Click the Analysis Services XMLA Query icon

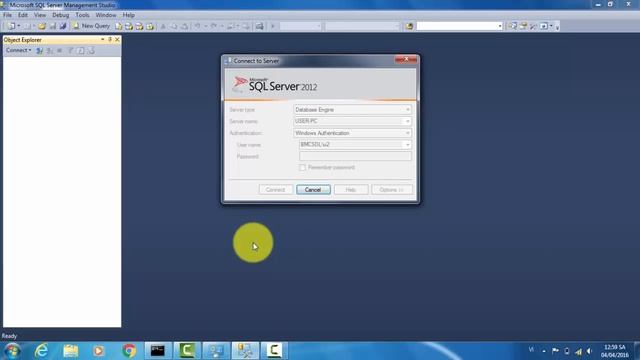point(150,26)
